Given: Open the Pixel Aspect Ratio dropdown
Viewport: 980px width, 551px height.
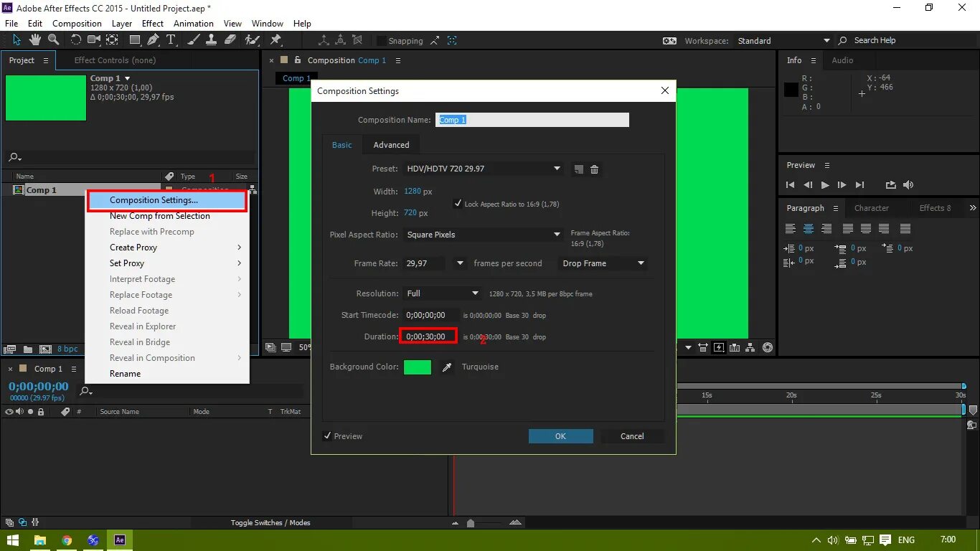Looking at the screenshot, I should (x=484, y=235).
